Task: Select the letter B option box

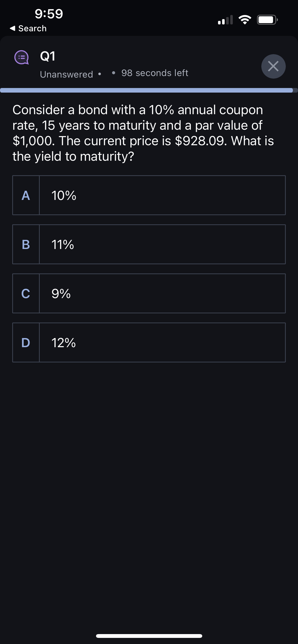Action: pos(26,244)
